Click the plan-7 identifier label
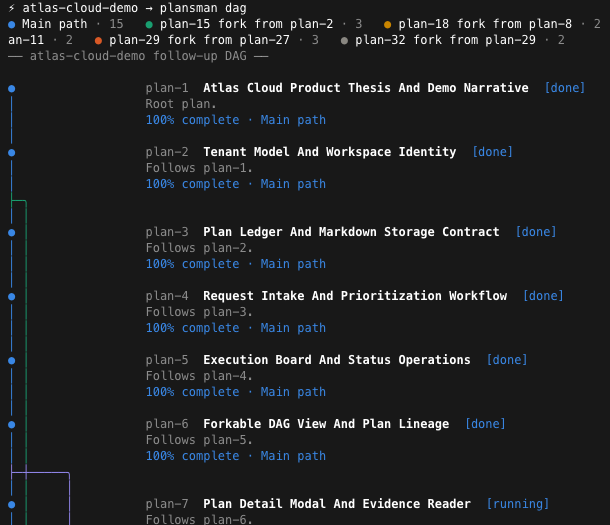This screenshot has width=610, height=525. point(167,504)
